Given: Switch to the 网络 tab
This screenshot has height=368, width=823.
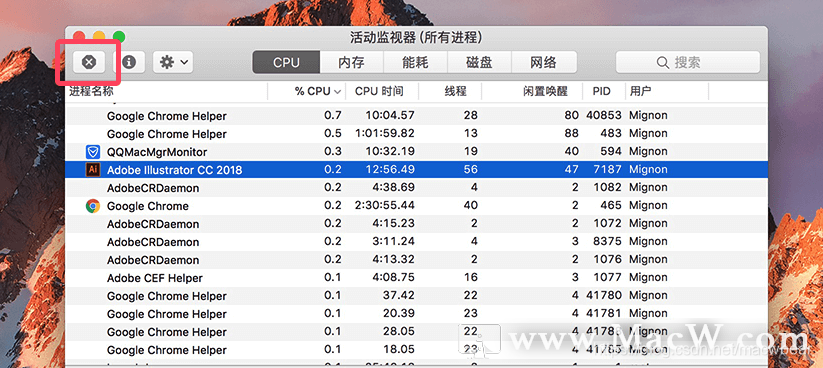Looking at the screenshot, I should [544, 62].
